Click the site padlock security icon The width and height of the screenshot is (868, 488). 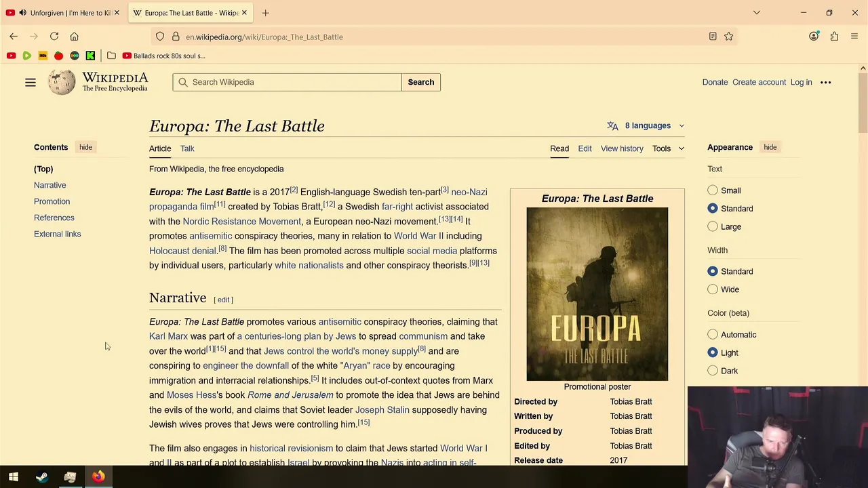tap(176, 37)
